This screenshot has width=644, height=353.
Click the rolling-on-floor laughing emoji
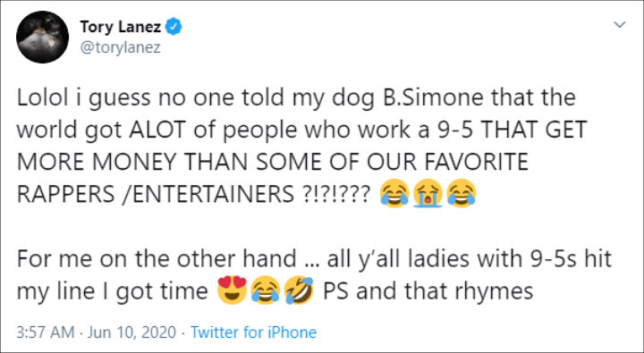[x=299, y=290]
